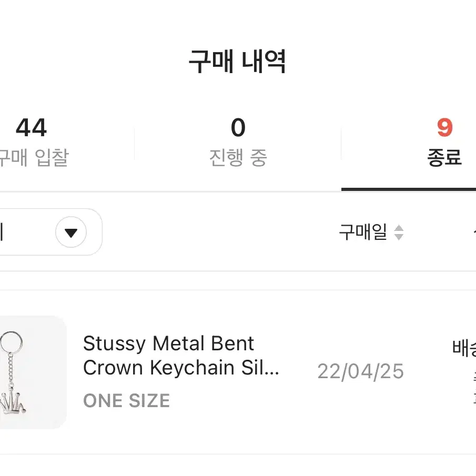Click the crown charm in the keychain image
This screenshot has width=476, height=476.
click(13, 402)
